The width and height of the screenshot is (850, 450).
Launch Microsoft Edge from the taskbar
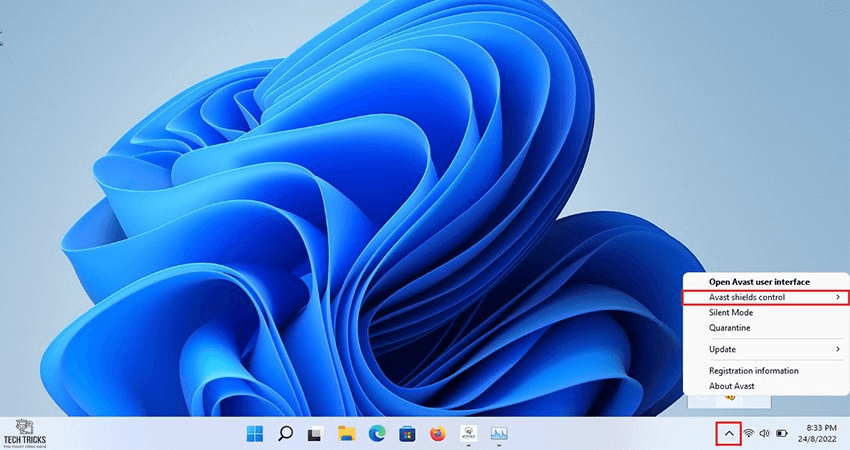[377, 434]
